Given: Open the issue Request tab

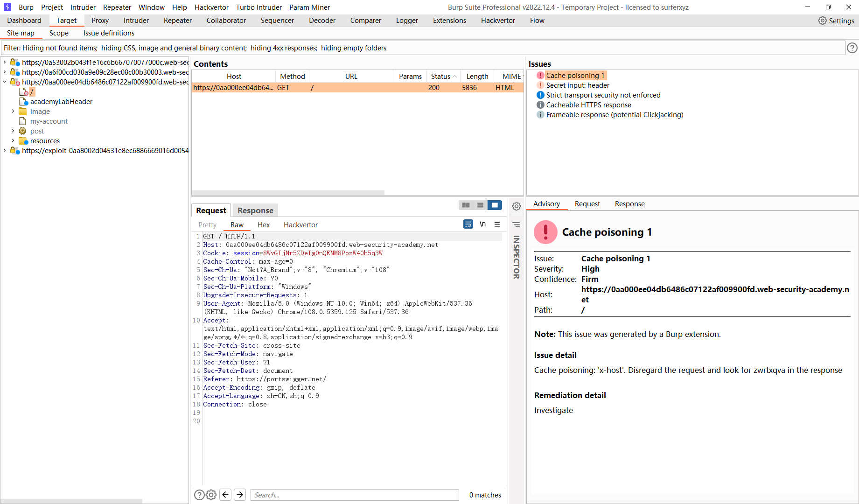Looking at the screenshot, I should coord(587,203).
